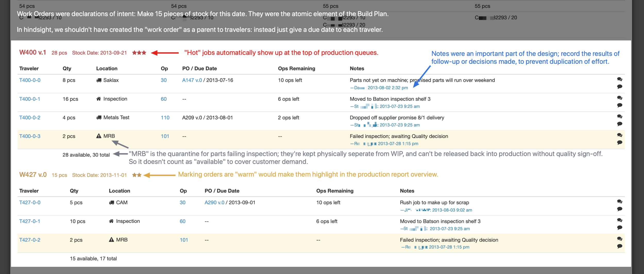Open traveler T427-0-0
Viewport: 644px width, 274px height.
click(x=30, y=203)
